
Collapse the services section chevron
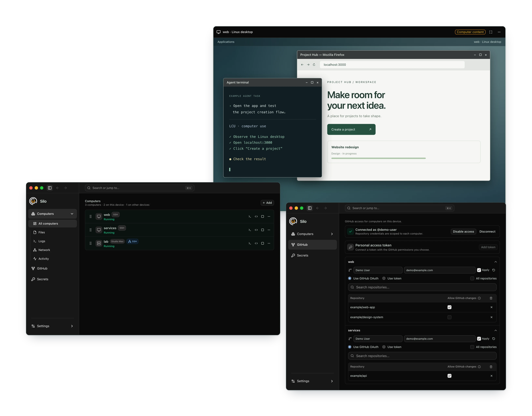[x=496, y=331]
